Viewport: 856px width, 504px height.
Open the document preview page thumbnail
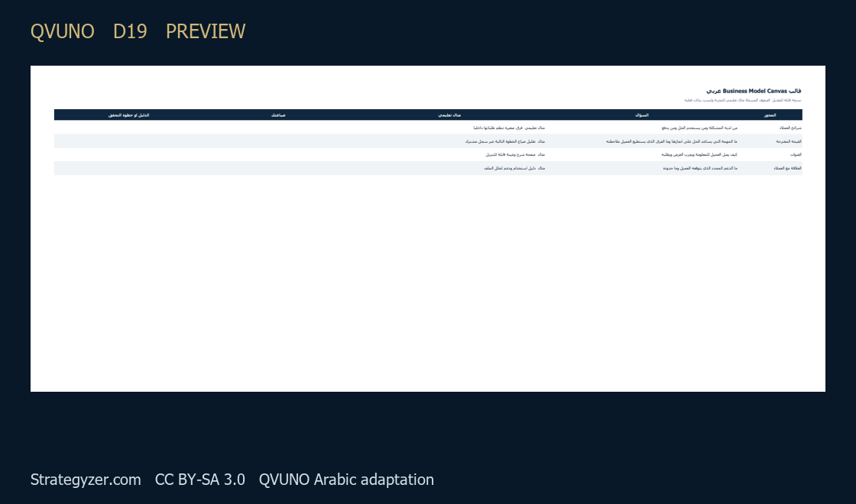coord(428,228)
